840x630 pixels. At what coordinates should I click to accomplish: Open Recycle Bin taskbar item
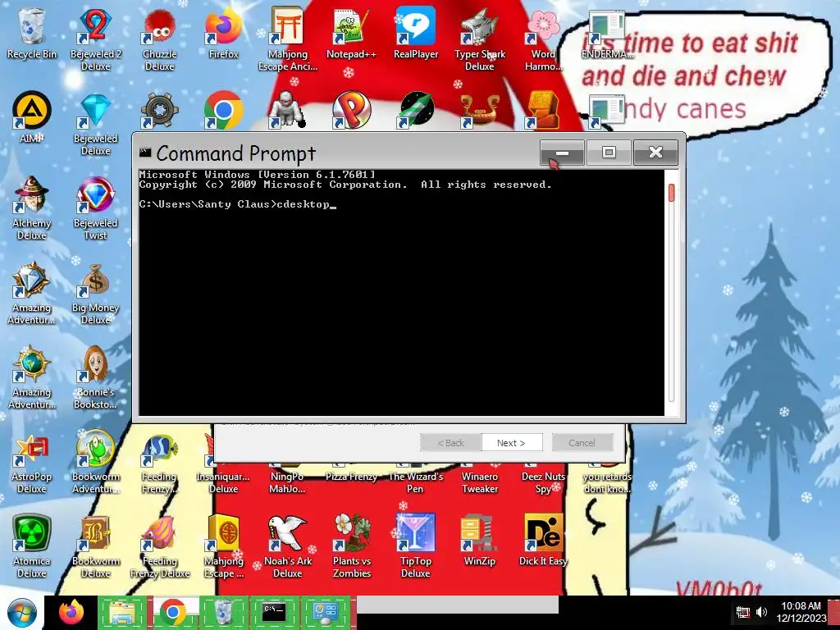[224, 612]
